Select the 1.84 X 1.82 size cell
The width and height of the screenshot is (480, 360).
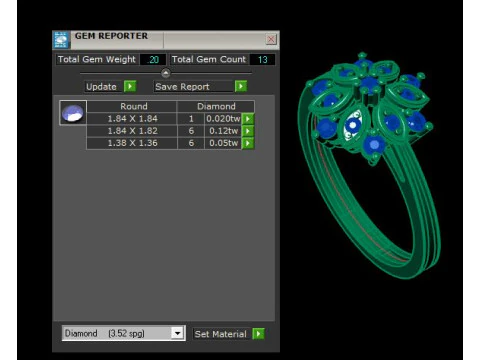point(132,131)
